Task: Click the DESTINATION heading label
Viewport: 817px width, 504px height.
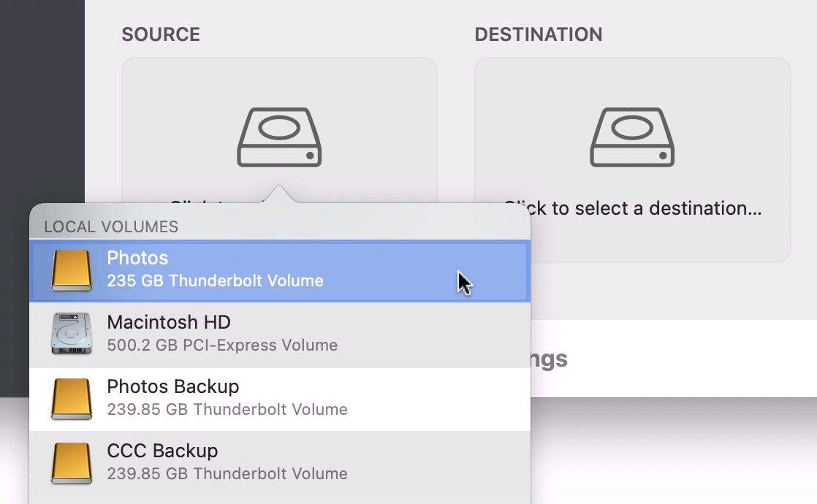Action: point(539,34)
